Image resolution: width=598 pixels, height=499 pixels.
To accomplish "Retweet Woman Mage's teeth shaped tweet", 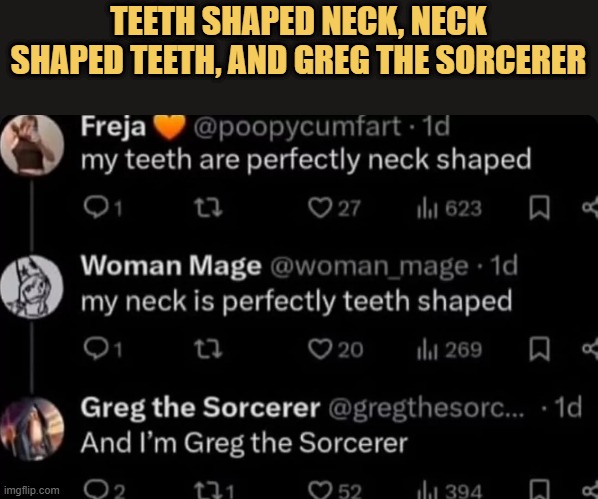I will [x=208, y=349].
